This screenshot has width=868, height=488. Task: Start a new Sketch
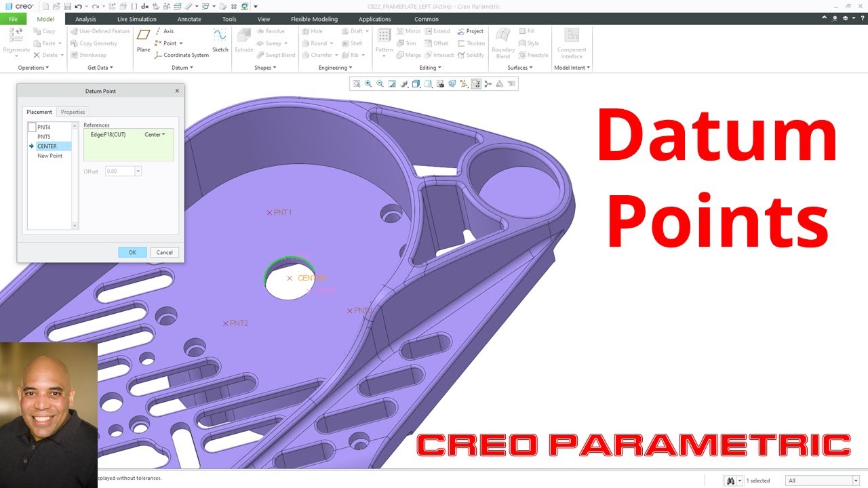click(x=220, y=39)
